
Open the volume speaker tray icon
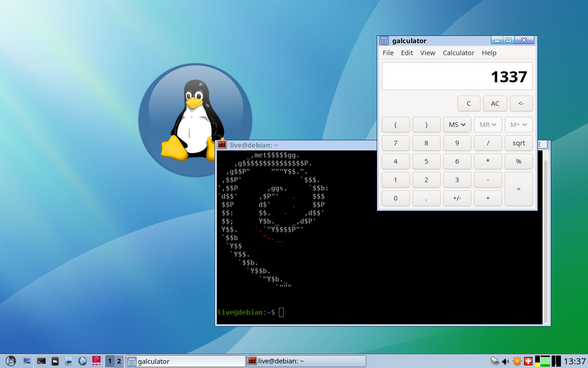[506, 361]
